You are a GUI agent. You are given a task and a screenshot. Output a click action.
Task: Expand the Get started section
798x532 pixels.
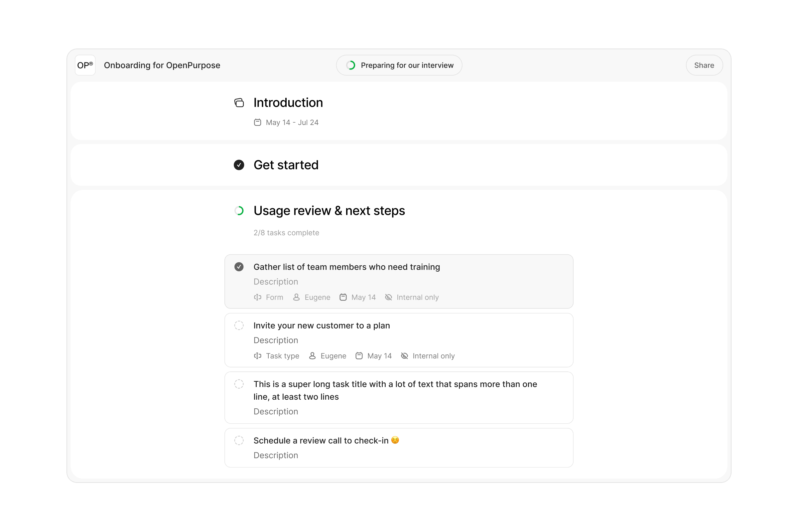[286, 165]
